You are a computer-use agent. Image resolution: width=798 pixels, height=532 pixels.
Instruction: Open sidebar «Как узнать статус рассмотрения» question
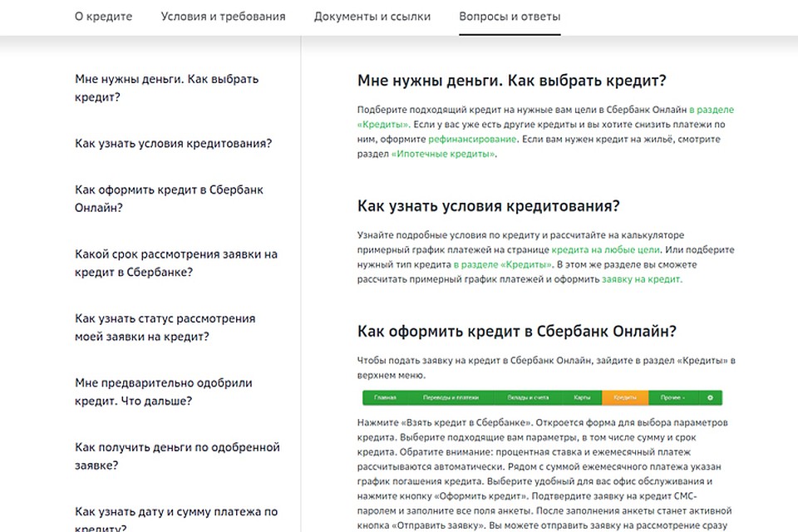point(165,328)
